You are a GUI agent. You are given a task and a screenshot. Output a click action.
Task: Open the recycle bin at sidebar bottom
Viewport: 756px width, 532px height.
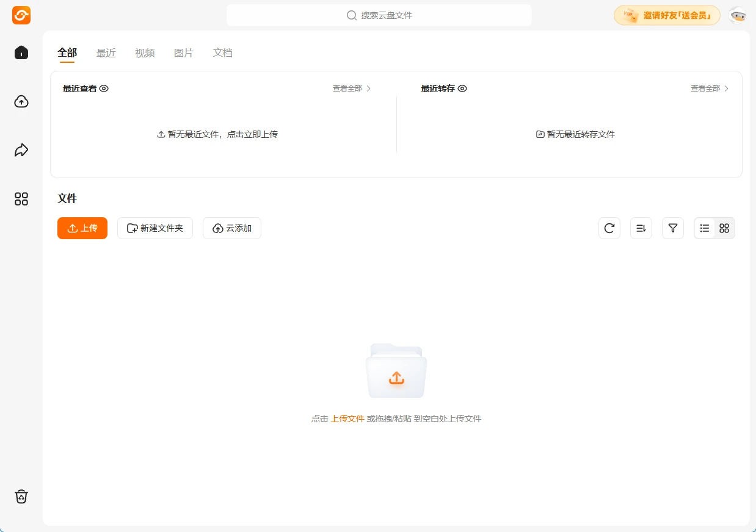21,496
